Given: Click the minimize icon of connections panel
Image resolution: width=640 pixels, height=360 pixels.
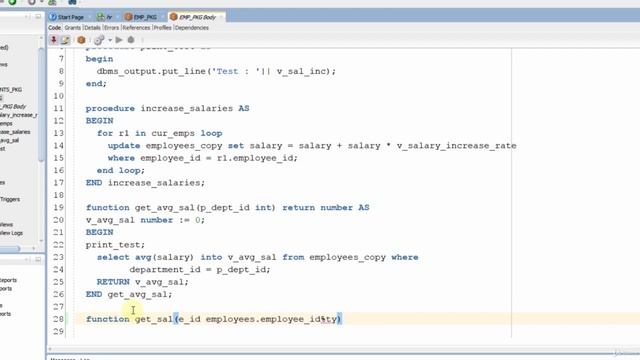Looking at the screenshot, I should coord(38,16).
